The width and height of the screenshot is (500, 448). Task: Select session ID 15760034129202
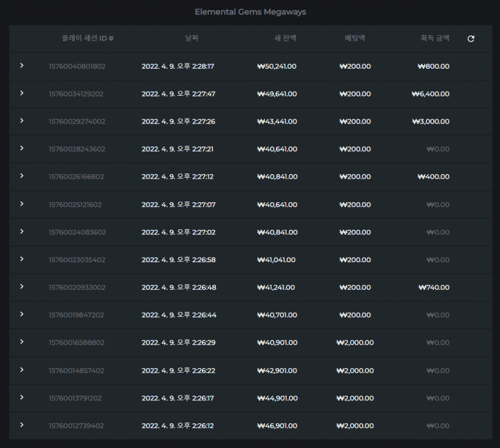pos(76,94)
